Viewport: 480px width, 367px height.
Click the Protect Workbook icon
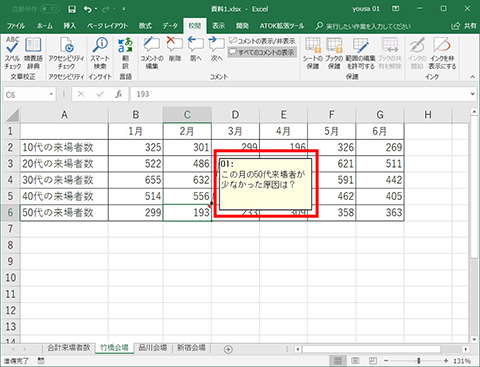[x=334, y=53]
